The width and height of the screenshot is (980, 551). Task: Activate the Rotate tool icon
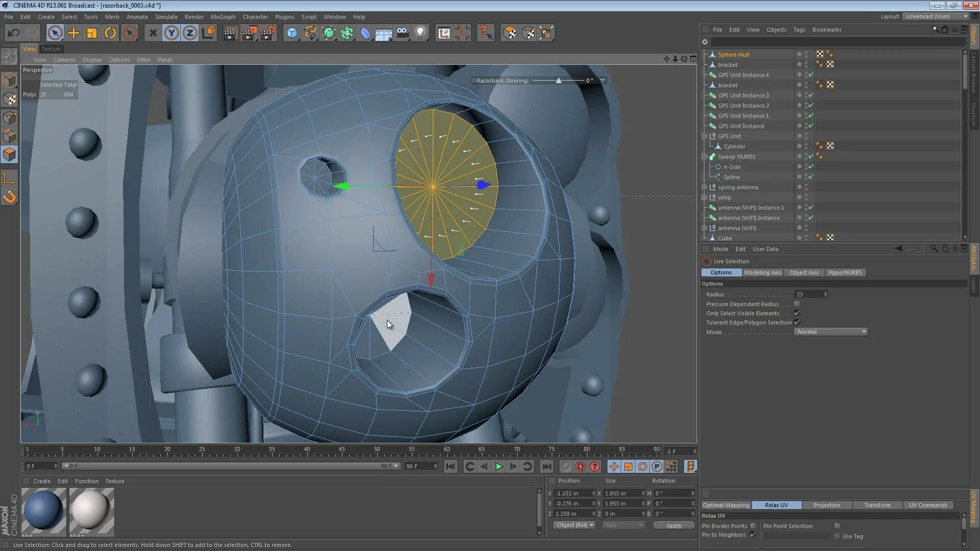point(110,33)
